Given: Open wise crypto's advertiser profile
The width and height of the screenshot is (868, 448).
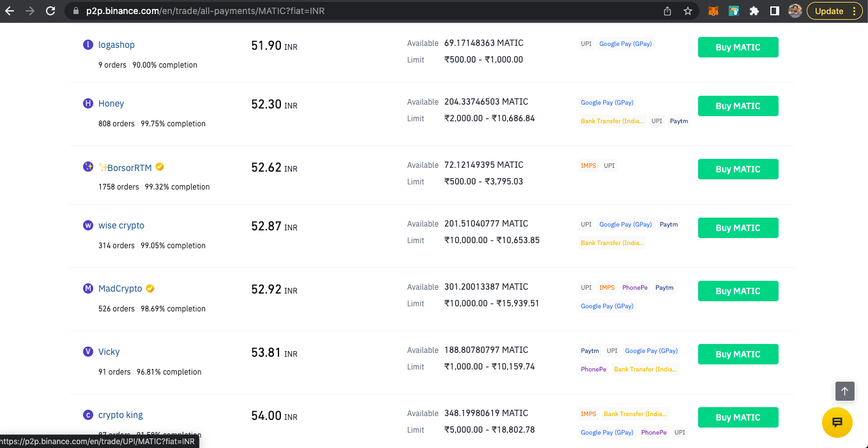Looking at the screenshot, I should 121,225.
